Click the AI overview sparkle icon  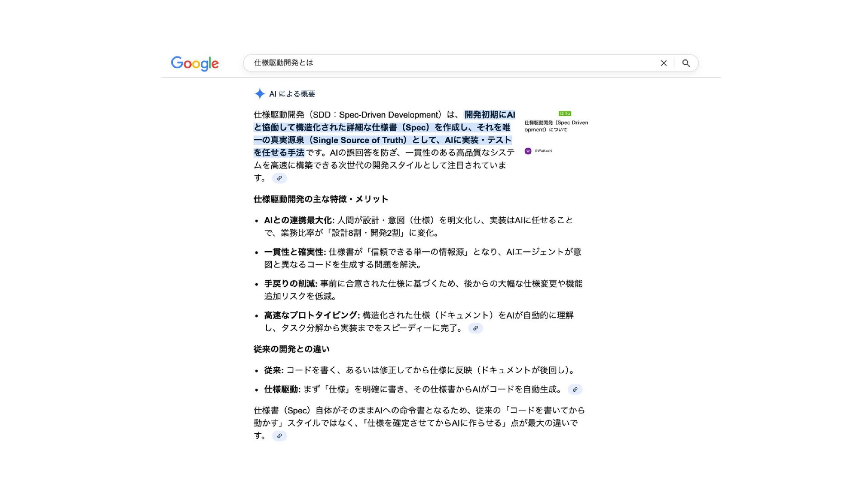[259, 94]
